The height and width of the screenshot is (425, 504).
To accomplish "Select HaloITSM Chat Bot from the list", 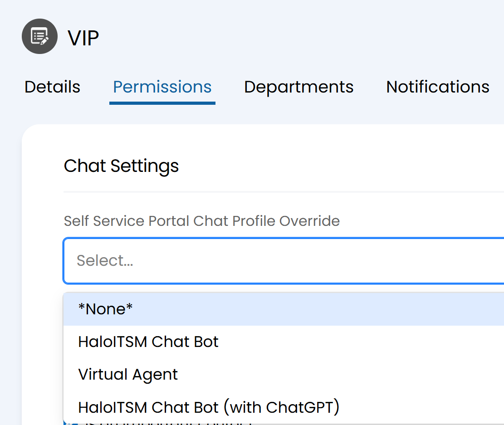I will [x=148, y=342].
